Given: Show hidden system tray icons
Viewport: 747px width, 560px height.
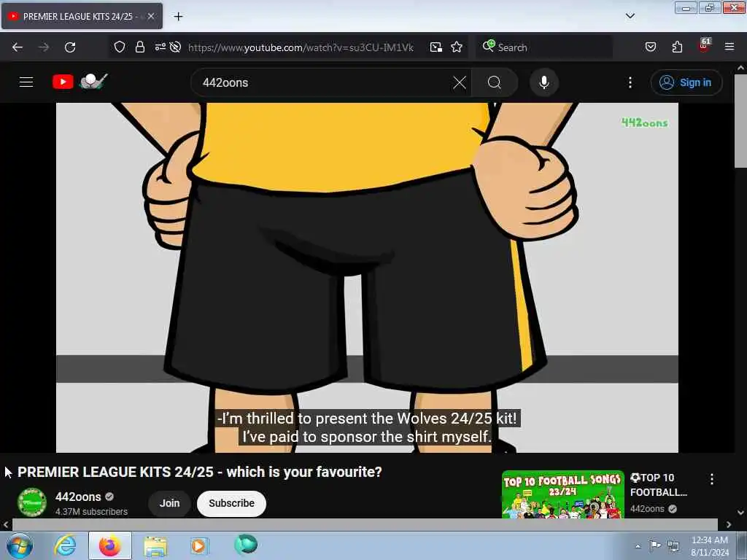Looking at the screenshot, I should [638, 545].
